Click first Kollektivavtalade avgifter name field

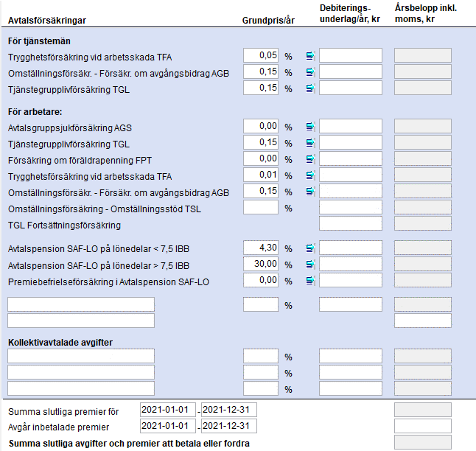81,356
